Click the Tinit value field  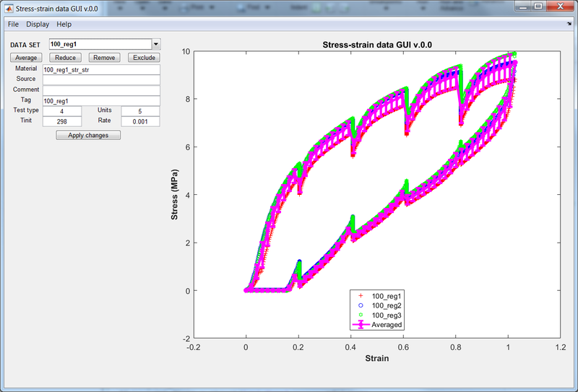(x=61, y=121)
